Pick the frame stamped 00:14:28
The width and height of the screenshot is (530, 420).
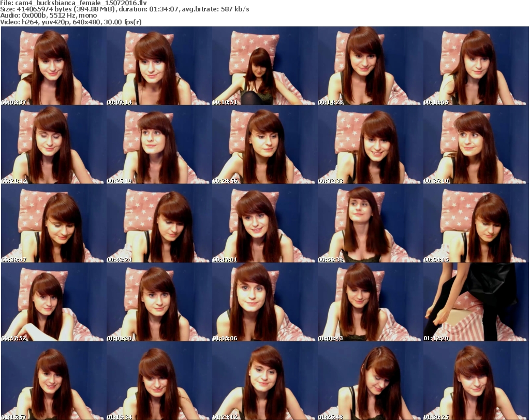pyautogui.click(x=370, y=66)
